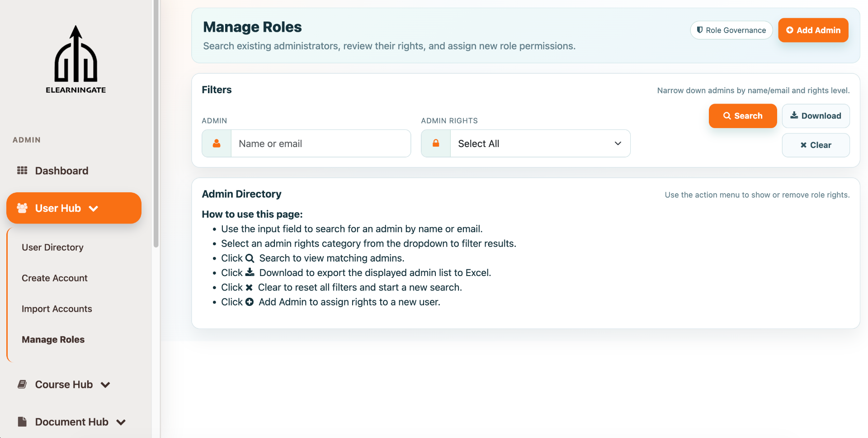
Task: Click the Admin Directory heading
Action: [x=241, y=194]
